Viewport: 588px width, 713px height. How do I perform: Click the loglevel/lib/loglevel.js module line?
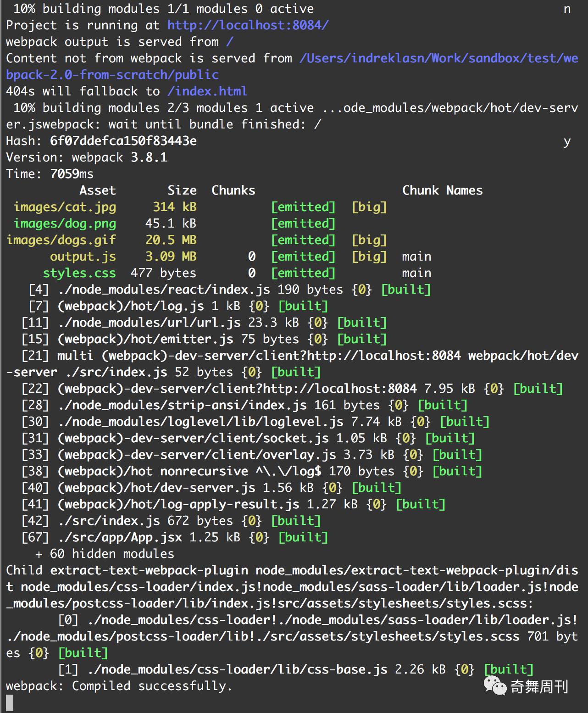[255, 422]
